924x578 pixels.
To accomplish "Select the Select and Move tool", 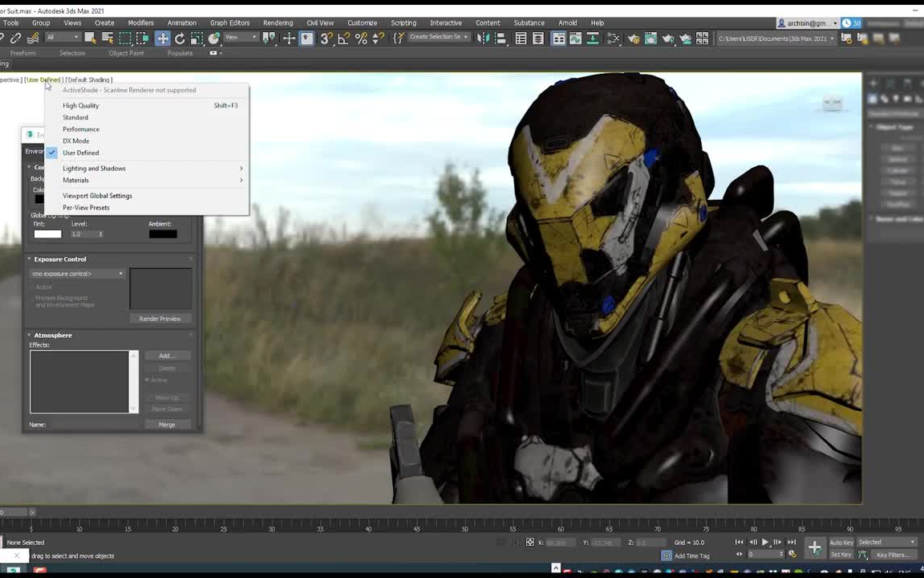I will [162, 38].
